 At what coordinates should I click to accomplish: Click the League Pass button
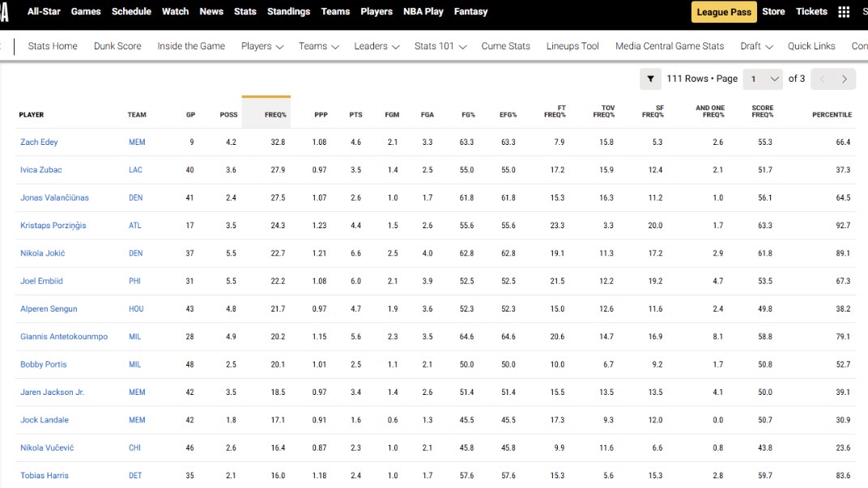coord(724,12)
